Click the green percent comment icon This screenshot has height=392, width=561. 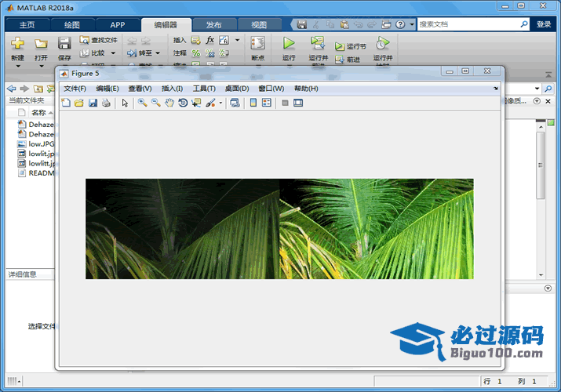[195, 53]
